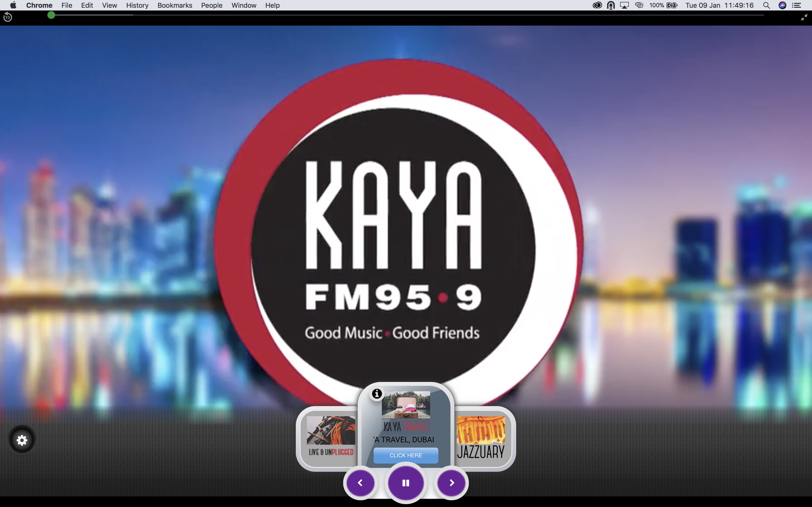
Task: Open Spotlight search magnifier icon
Action: tap(766, 5)
